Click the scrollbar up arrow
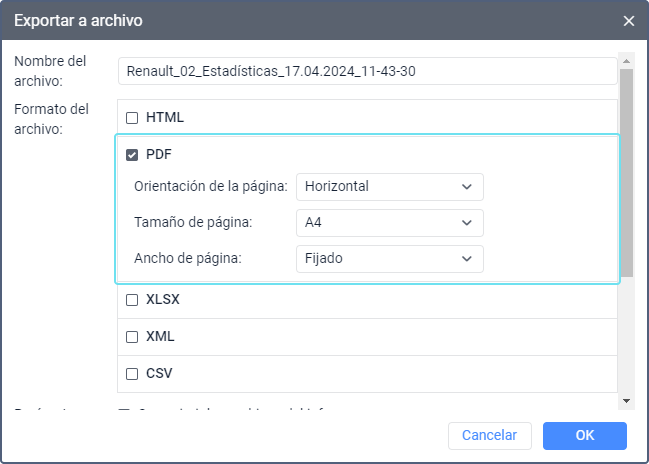649x464 pixels. click(627, 59)
